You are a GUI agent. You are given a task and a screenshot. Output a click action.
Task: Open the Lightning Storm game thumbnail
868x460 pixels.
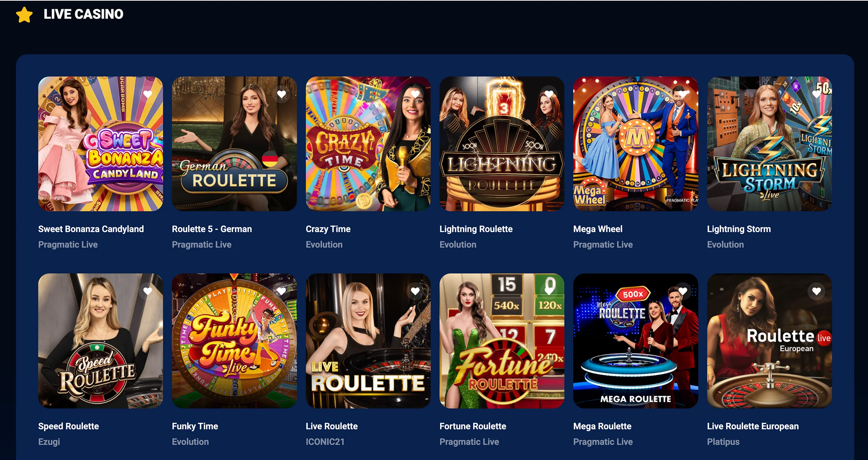pos(769,144)
